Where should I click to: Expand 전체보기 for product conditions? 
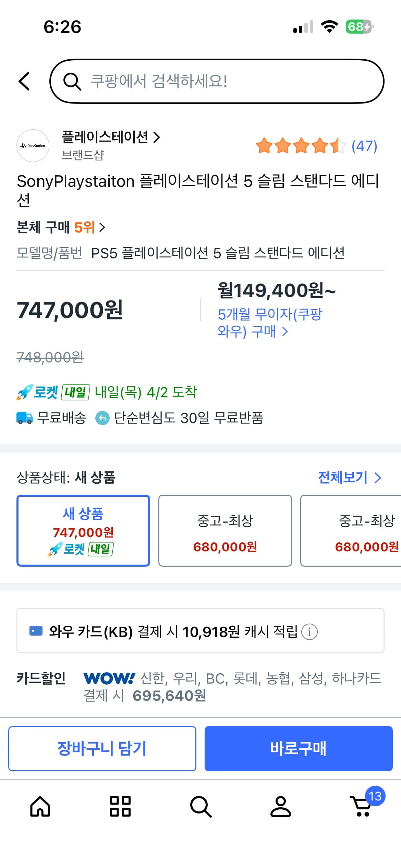click(x=349, y=478)
